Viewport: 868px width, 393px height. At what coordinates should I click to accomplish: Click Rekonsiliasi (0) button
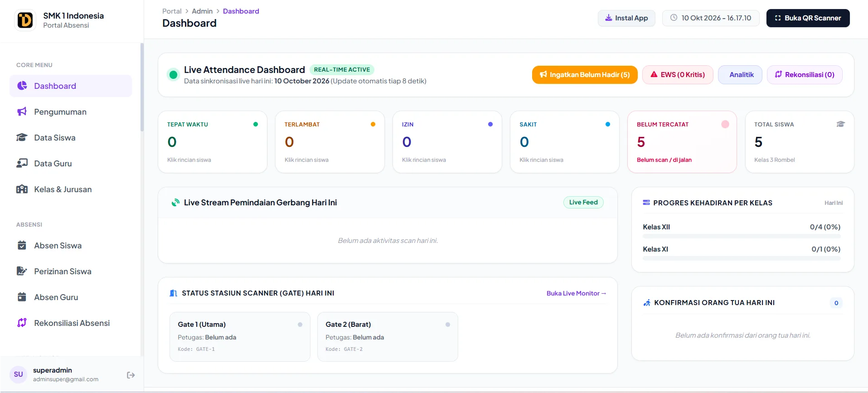click(805, 75)
